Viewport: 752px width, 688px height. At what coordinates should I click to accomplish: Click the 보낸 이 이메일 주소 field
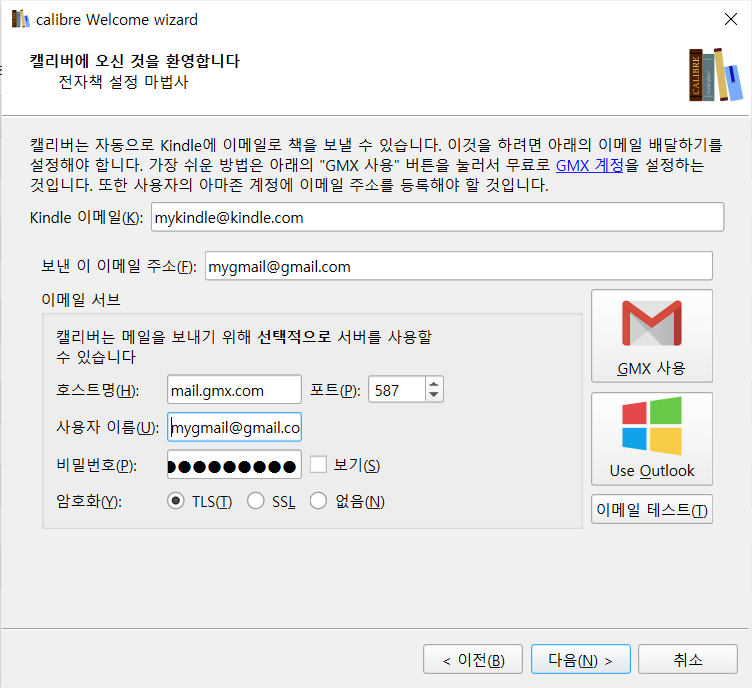pyautogui.click(x=458, y=266)
